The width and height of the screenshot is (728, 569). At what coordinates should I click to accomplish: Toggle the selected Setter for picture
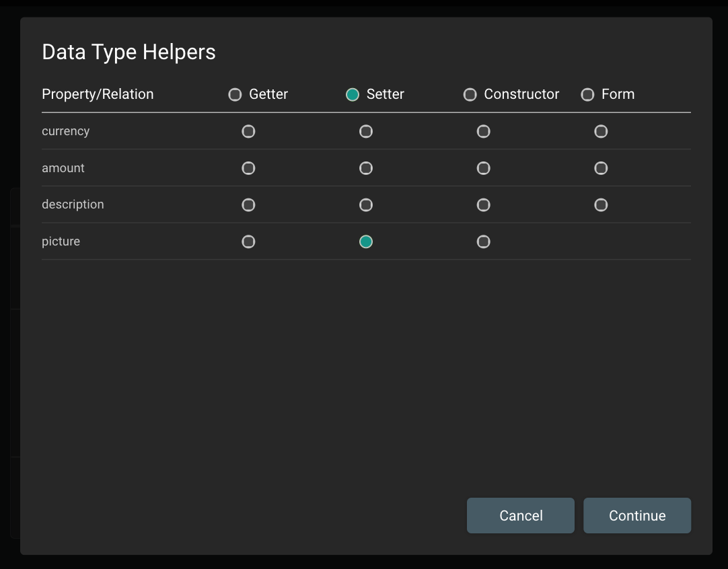tap(366, 241)
